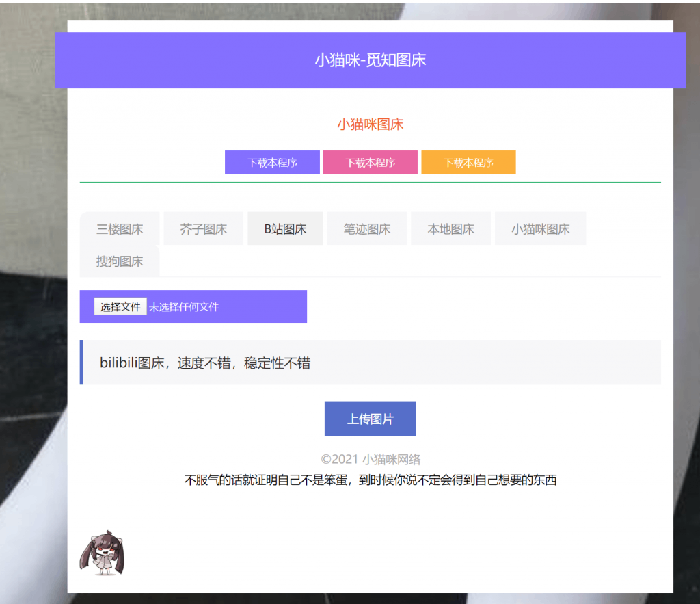The image size is (700, 604).
Task: Switch to the 小猫咪图床 tab
Action: (x=540, y=228)
